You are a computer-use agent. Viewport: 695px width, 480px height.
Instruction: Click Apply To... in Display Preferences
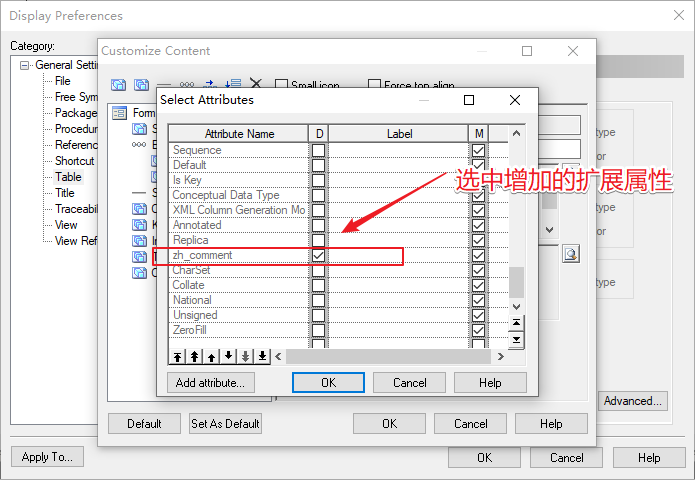(47, 457)
